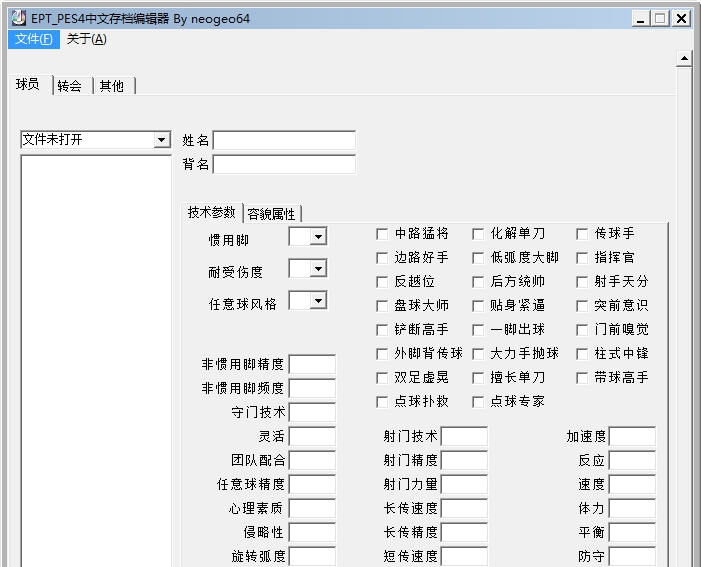Click the 加速度 field
The width and height of the screenshot is (701, 567).
pyautogui.click(x=632, y=436)
